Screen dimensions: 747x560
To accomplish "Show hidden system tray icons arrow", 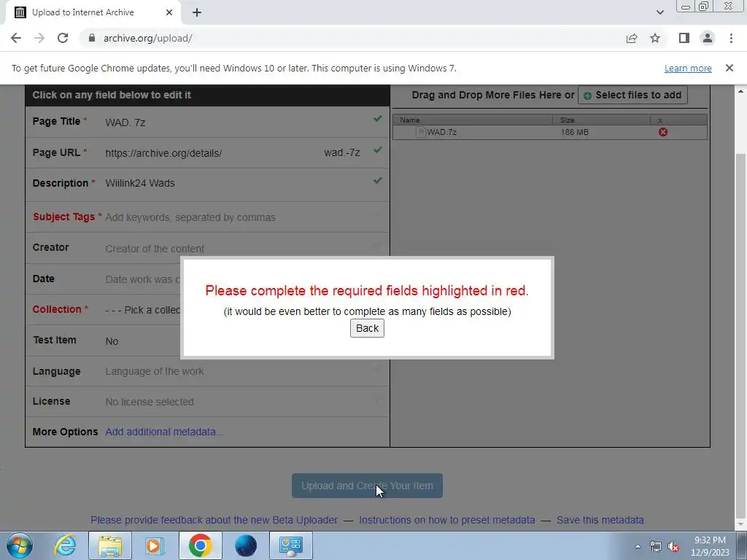I will (638, 546).
